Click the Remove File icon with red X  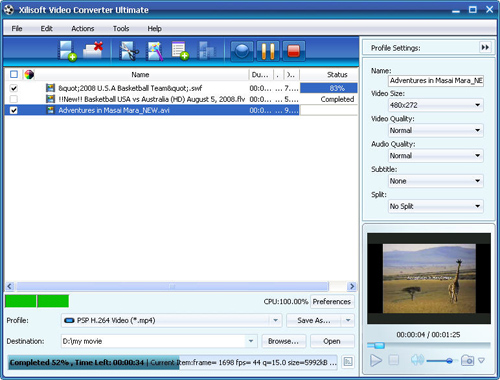[x=93, y=50]
